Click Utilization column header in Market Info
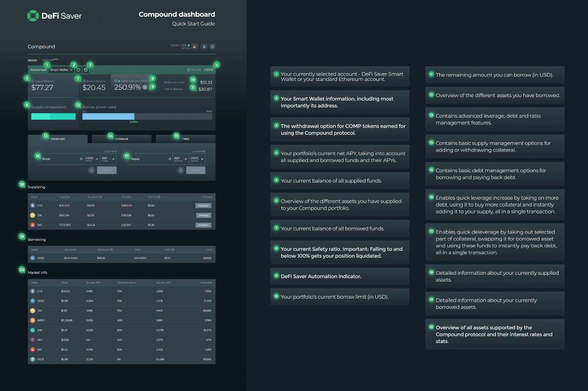This screenshot has width=588, height=391. (207, 283)
